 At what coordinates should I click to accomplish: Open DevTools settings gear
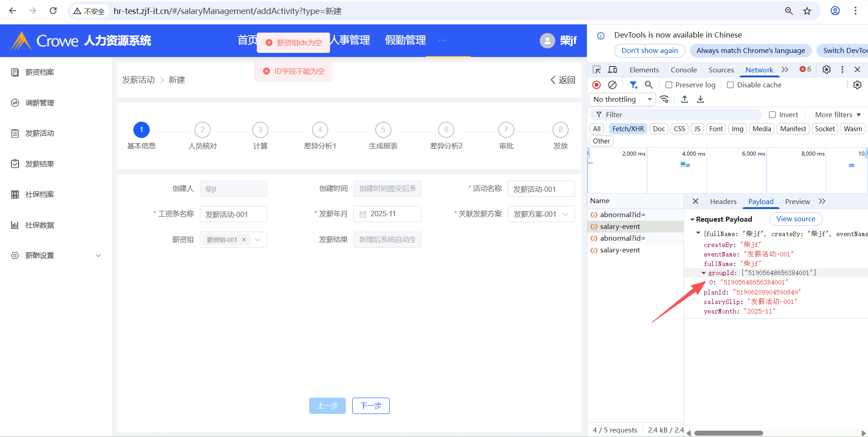(826, 70)
